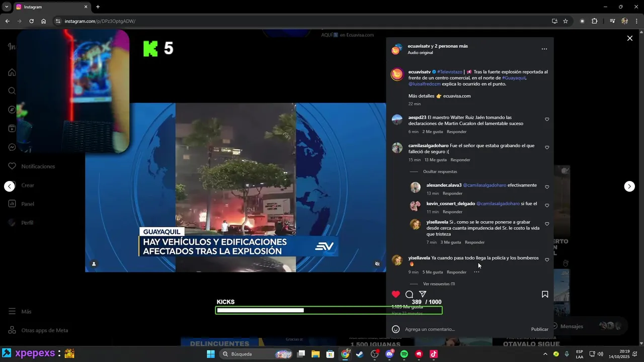The image size is (644, 362).
Task: Reply to camilasalgadoharo's comment via Responder
Action: coord(460,160)
